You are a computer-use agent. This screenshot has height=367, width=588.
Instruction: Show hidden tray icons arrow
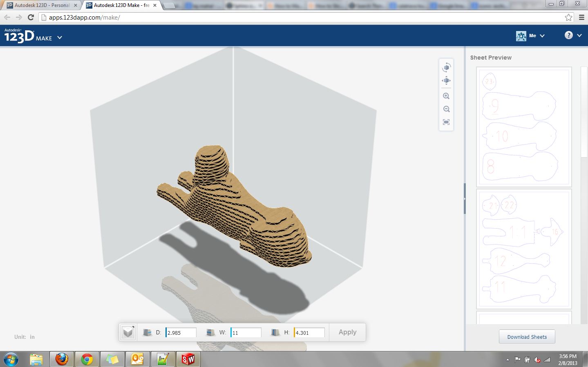pos(508,360)
